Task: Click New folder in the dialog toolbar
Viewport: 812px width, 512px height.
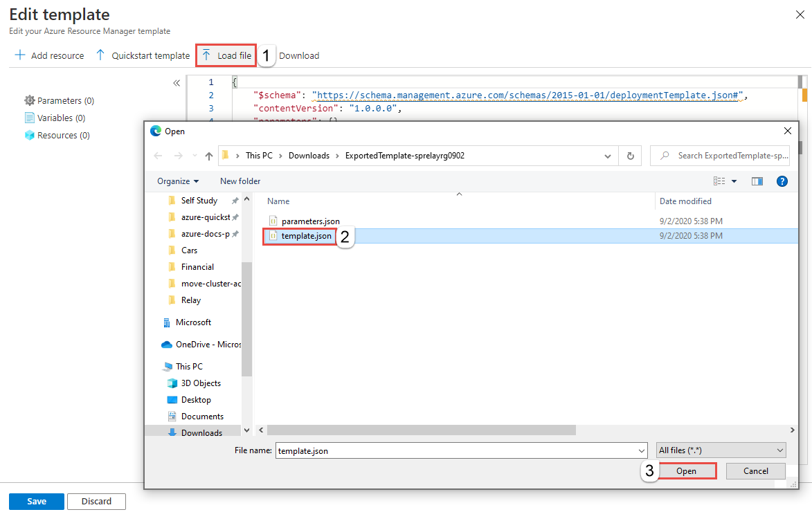Action: [240, 181]
